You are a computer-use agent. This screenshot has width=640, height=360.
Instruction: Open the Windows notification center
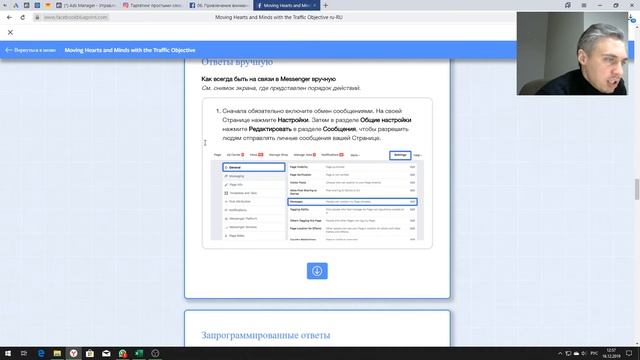(629, 353)
